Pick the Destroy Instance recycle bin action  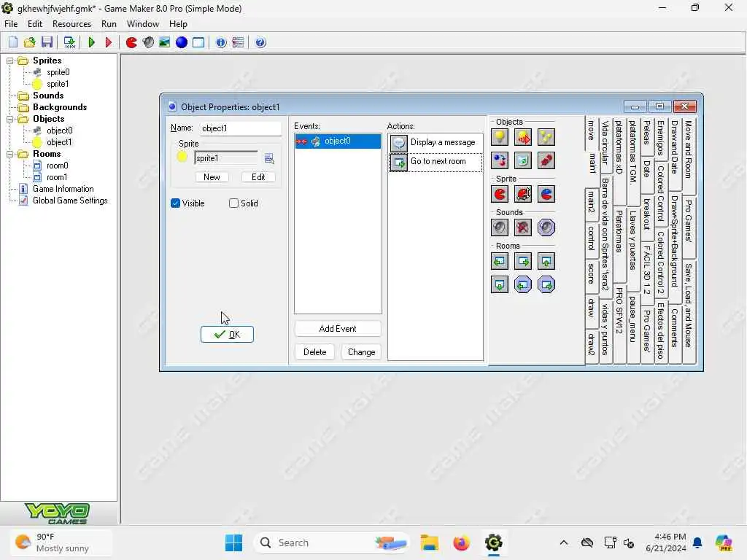(522, 160)
